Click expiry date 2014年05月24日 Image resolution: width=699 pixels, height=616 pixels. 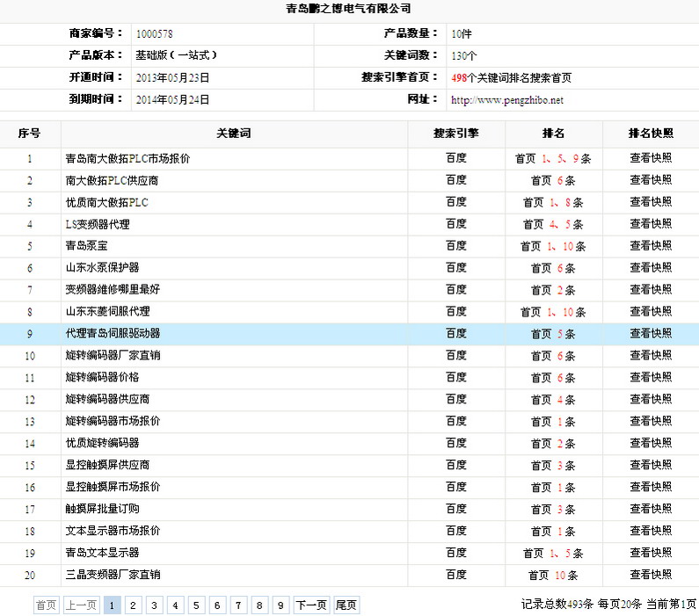pyautogui.click(x=172, y=100)
